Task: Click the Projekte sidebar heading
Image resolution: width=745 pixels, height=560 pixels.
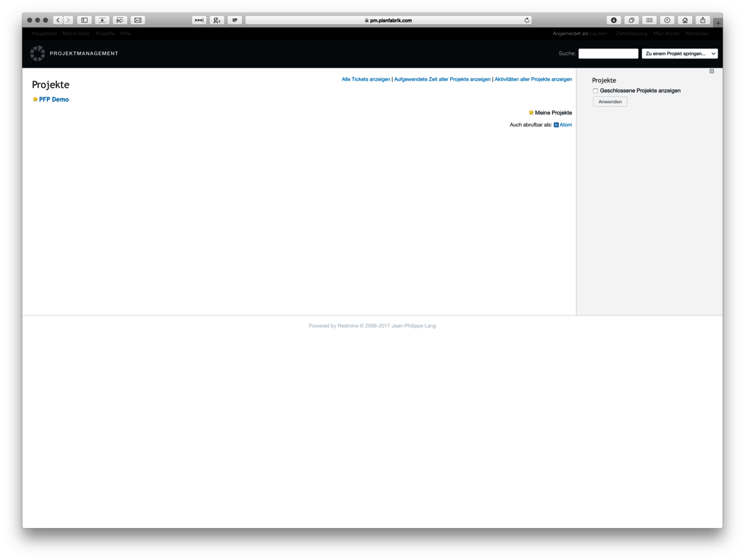Action: (x=604, y=81)
